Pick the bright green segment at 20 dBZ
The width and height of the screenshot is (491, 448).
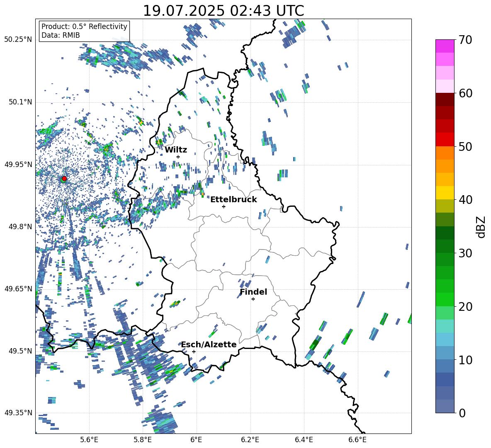(445, 299)
